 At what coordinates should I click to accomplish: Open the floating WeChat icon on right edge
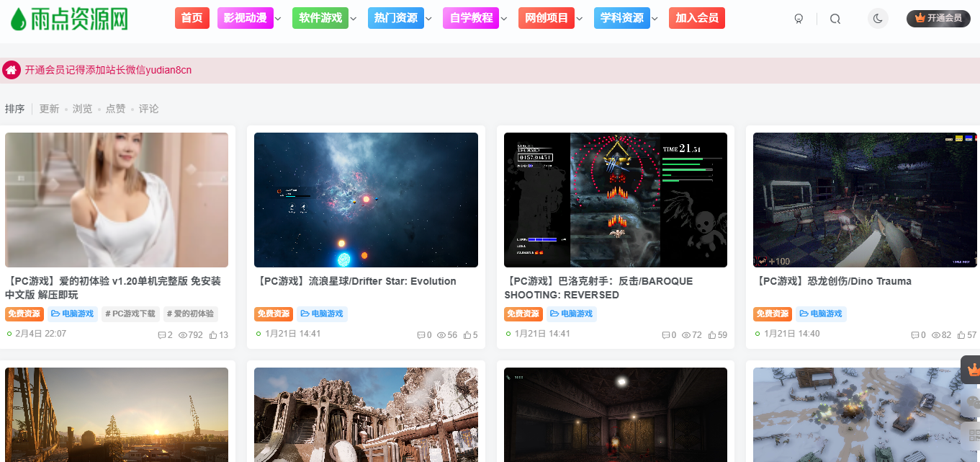click(973, 403)
